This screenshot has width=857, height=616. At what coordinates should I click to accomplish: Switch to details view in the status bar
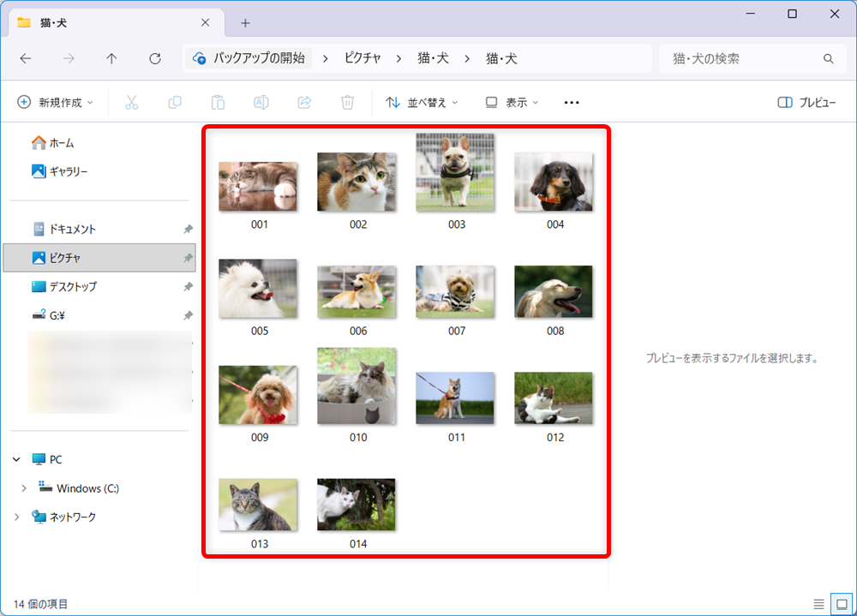tap(818, 603)
